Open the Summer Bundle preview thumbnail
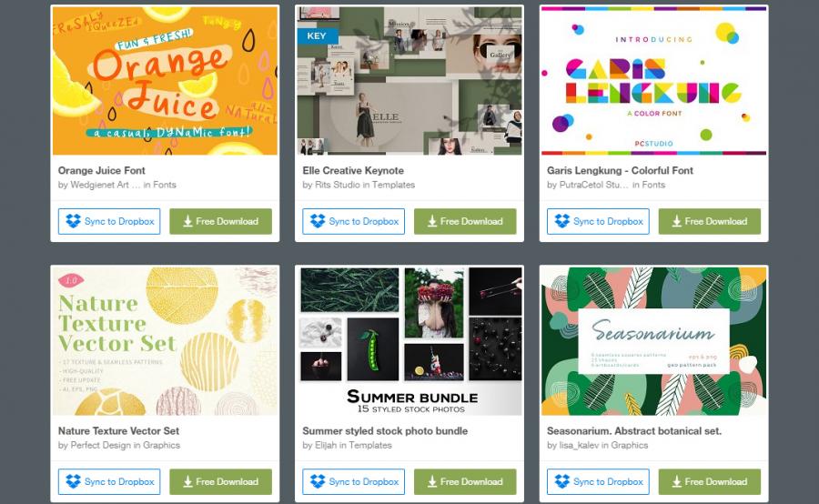 409,341
